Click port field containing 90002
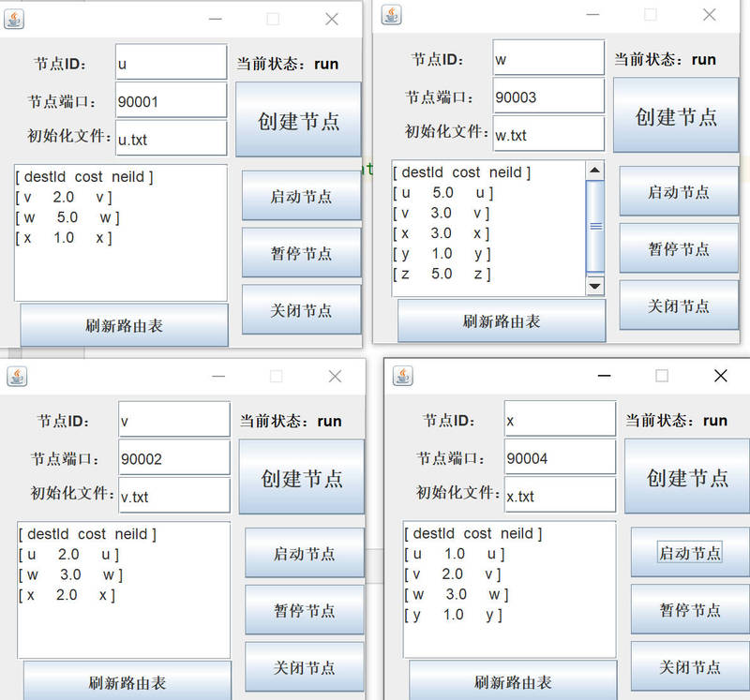Viewport: 750px width, 700px height. pyautogui.click(x=174, y=457)
